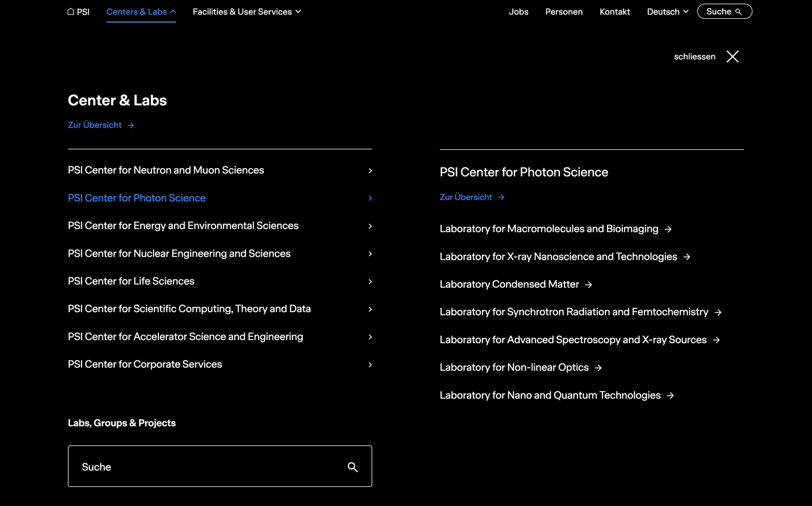
Task: Click the arrow after Laboratory for X-ray Nanoscience and Technologies
Action: pos(686,257)
